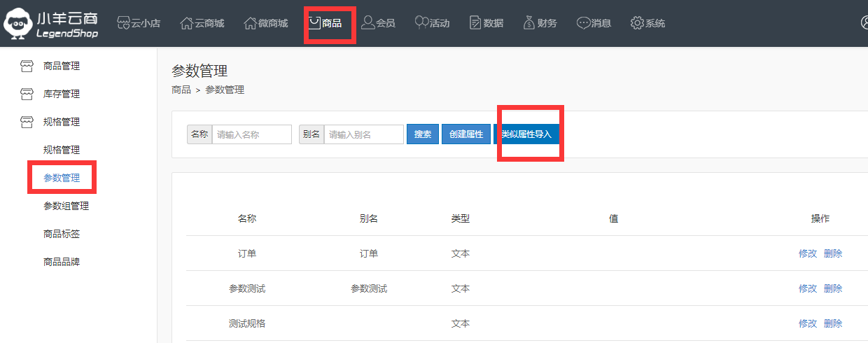Click the 测试规格 name cell

tap(247, 323)
